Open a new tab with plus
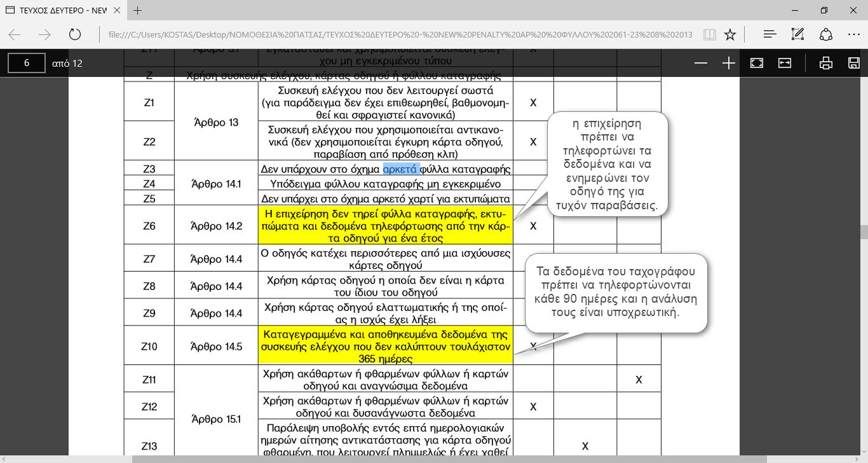 tap(138, 10)
